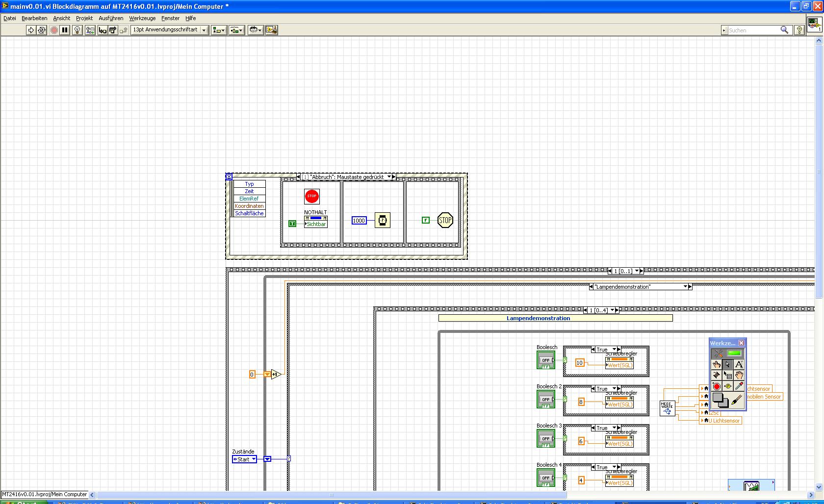Open the Fenster menu

(171, 18)
